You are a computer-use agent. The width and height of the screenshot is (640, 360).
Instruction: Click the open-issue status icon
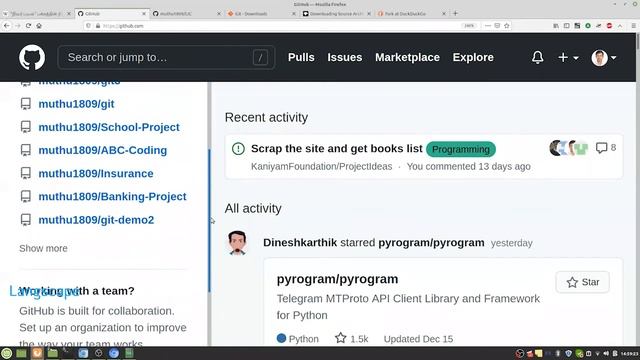pos(238,149)
